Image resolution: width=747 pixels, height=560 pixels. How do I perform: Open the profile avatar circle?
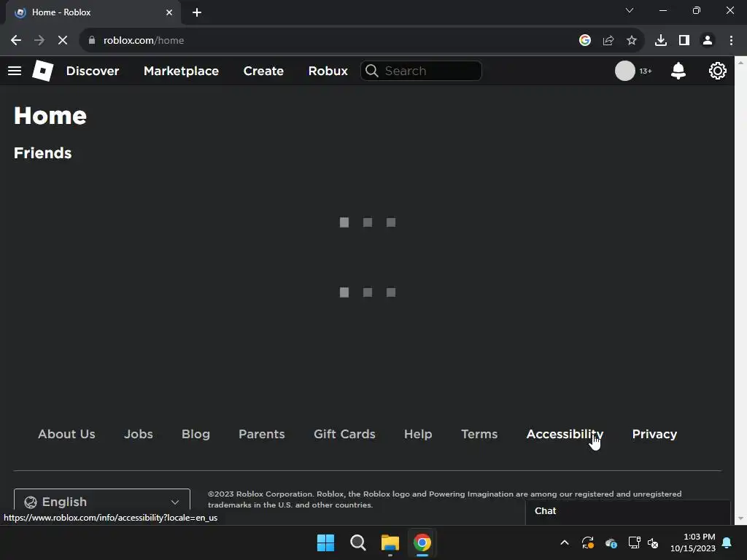[624, 71]
